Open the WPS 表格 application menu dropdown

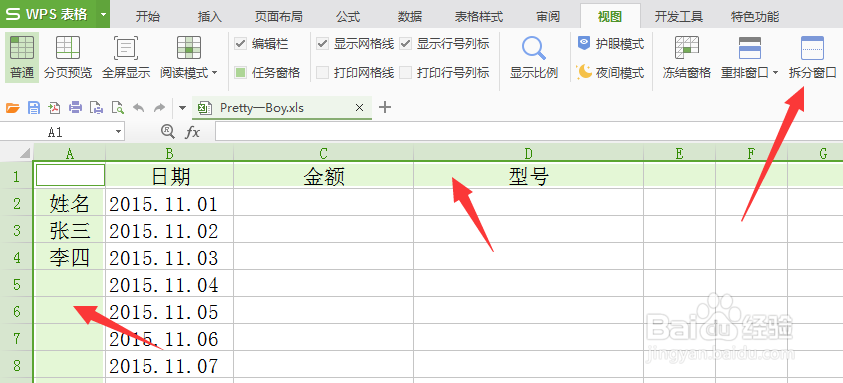[x=103, y=15]
